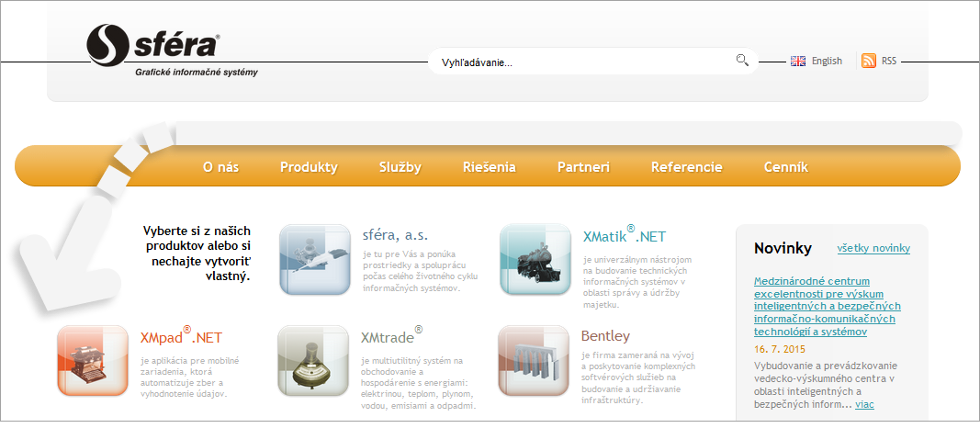This screenshot has width=980, height=428.
Task: Open the Medzinárodné centrum excelentnosti news link
Action: coord(827,306)
